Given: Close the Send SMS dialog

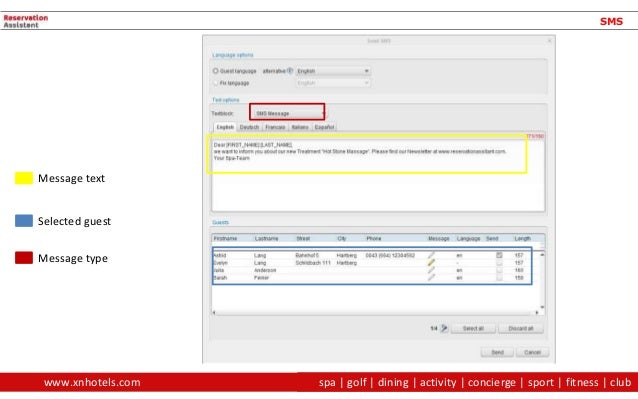Looking at the screenshot, I should tap(549, 41).
